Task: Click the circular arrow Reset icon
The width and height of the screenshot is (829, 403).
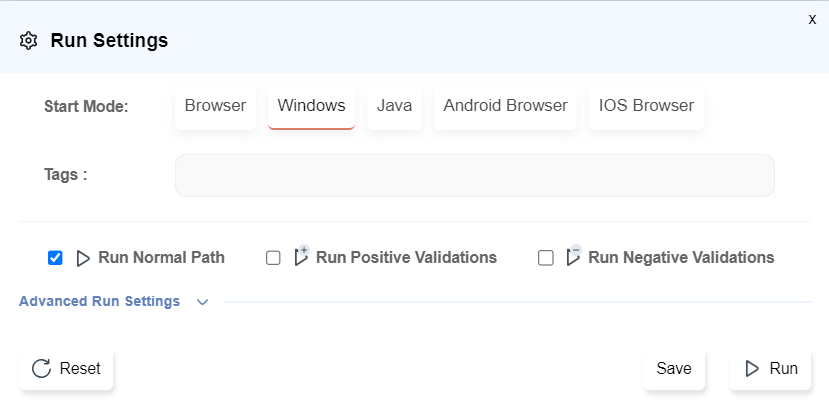Action: 42,368
